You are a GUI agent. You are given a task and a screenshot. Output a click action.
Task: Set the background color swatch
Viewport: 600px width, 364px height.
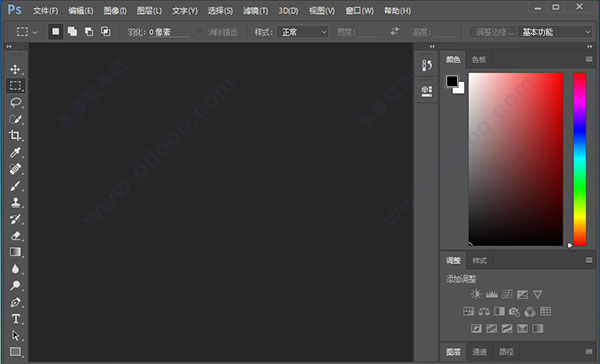point(461,90)
